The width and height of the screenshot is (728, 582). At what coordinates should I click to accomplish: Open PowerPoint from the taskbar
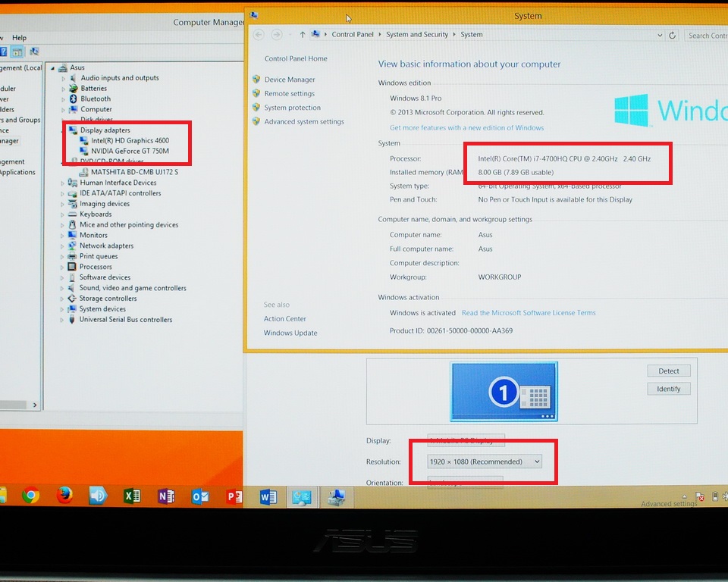234,497
